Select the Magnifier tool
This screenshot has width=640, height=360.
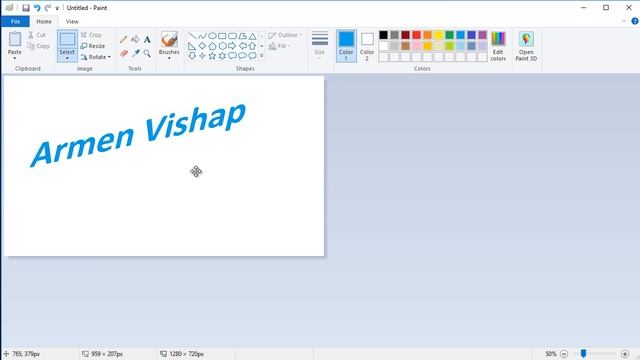click(147, 53)
